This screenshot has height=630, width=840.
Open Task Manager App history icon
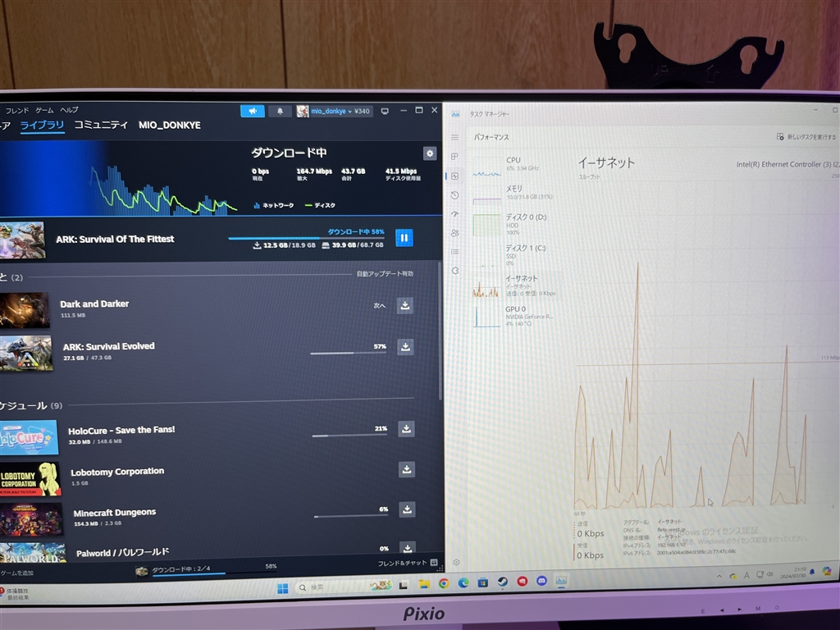click(x=454, y=195)
